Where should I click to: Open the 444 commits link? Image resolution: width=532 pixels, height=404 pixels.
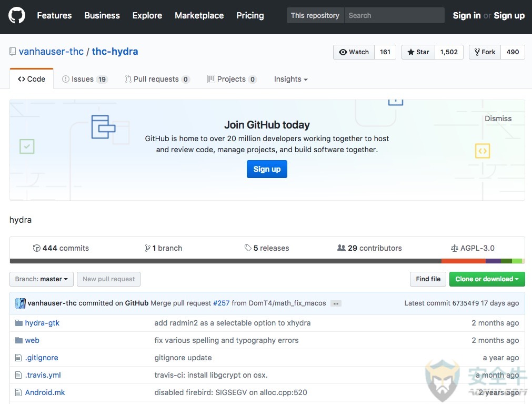61,248
